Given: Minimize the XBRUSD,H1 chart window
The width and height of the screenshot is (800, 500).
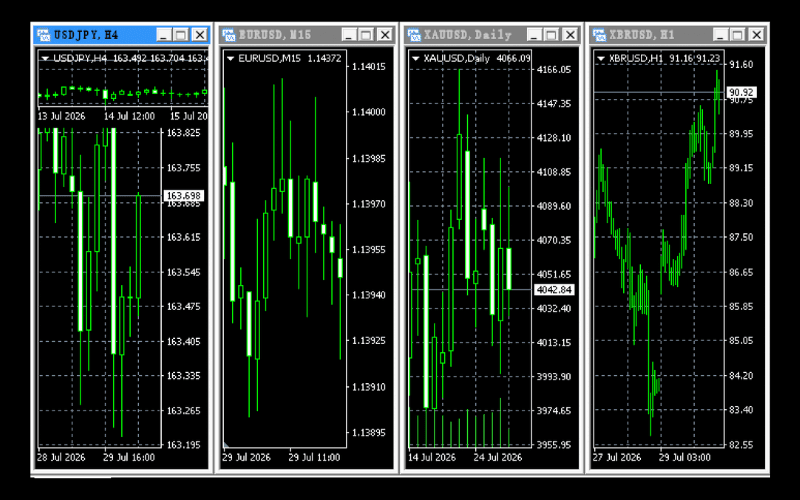Looking at the screenshot, I should 720,35.
